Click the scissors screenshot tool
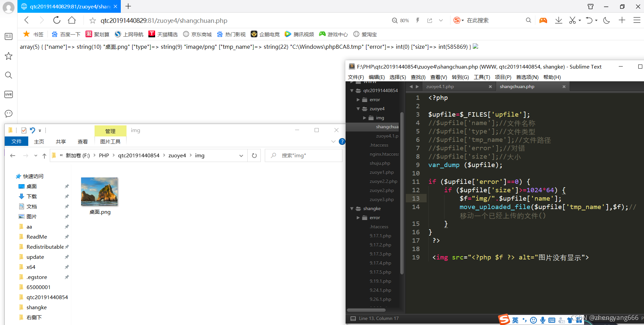This screenshot has width=644, height=325. (x=572, y=20)
